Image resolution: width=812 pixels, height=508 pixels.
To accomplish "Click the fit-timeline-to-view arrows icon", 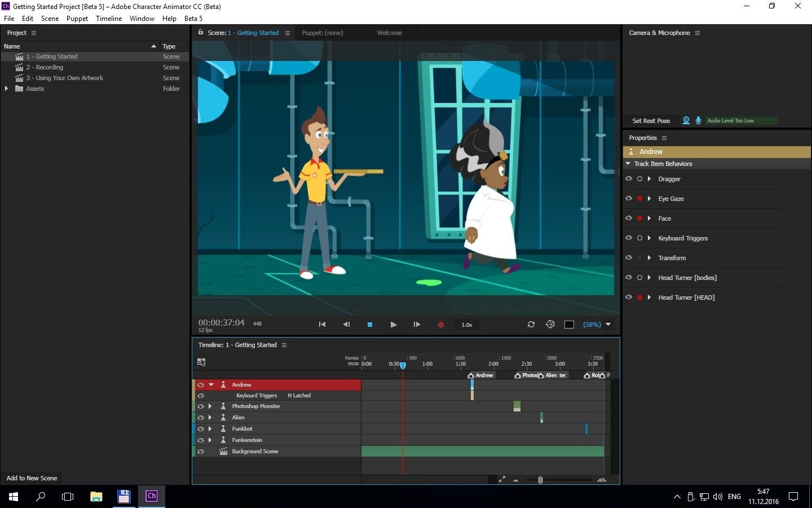I will (502, 479).
